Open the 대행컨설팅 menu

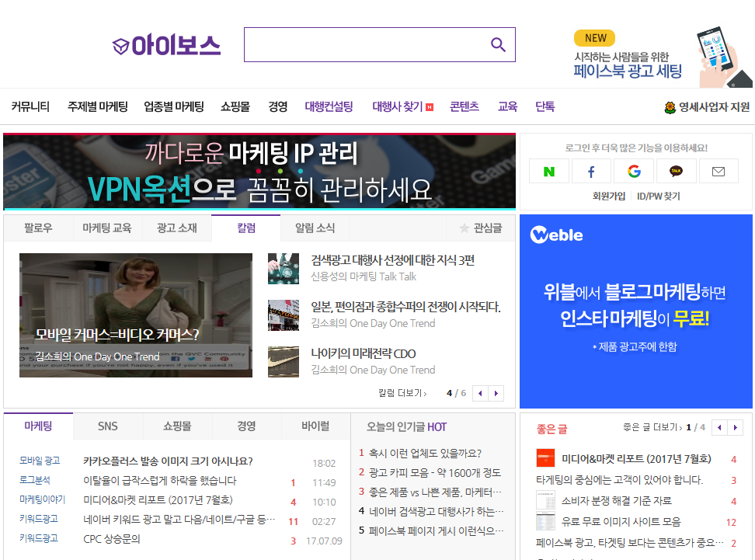tap(329, 106)
